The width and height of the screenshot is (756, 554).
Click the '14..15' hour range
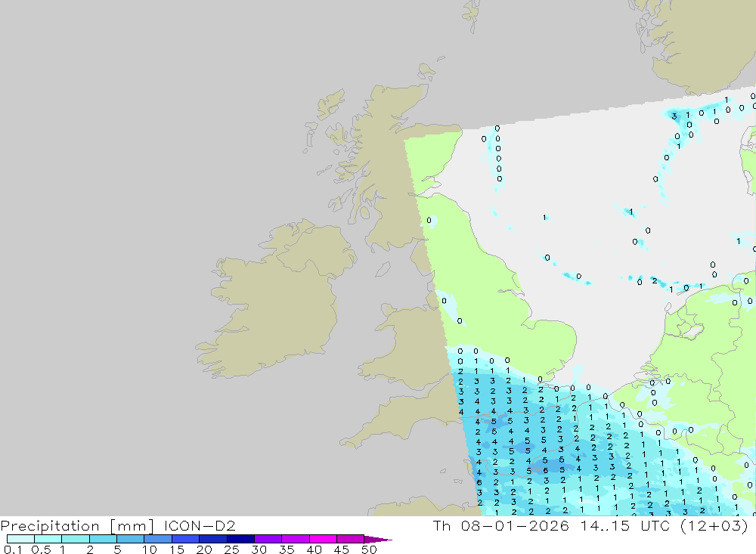coord(605,525)
